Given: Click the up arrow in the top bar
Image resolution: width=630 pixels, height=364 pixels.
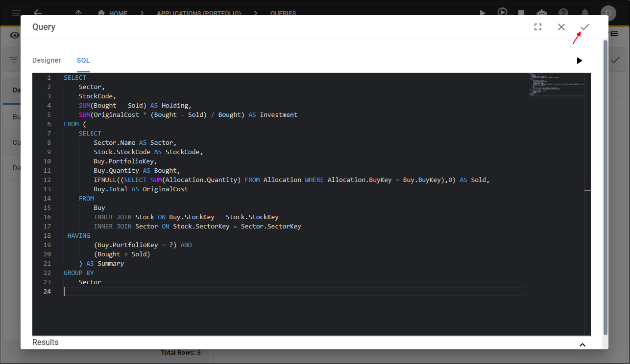Looking at the screenshot, I should [79, 13].
